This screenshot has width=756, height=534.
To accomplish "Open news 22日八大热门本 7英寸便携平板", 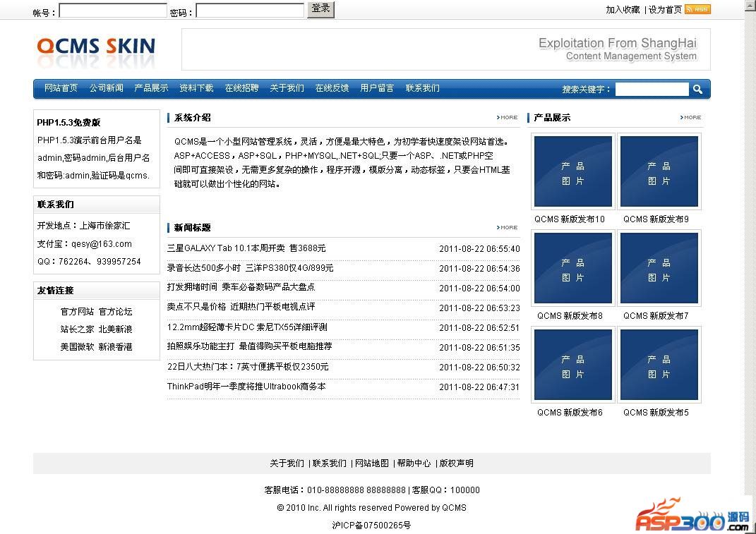I will point(248,367).
